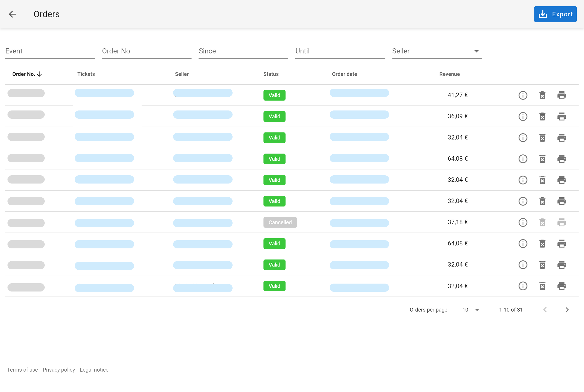
Task: Select the Cancelled status badge
Action: 280,222
